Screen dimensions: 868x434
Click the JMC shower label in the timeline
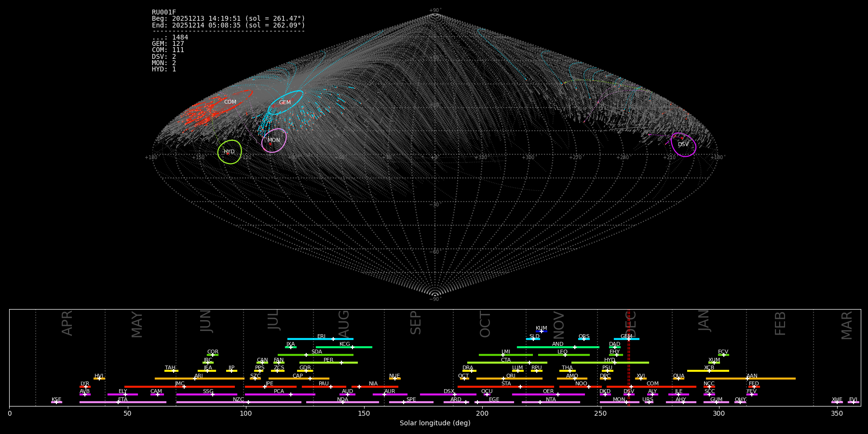click(179, 383)
